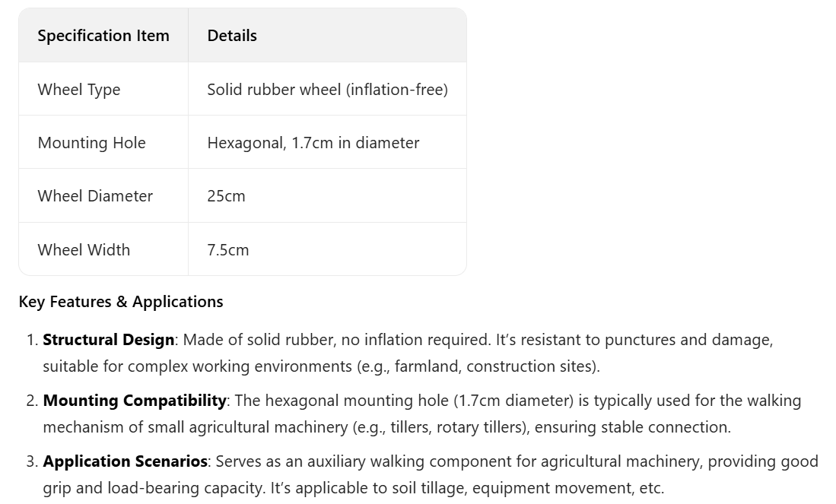Click the bold "Mounting Compatibility" label
836x504 pixels.
click(134, 401)
